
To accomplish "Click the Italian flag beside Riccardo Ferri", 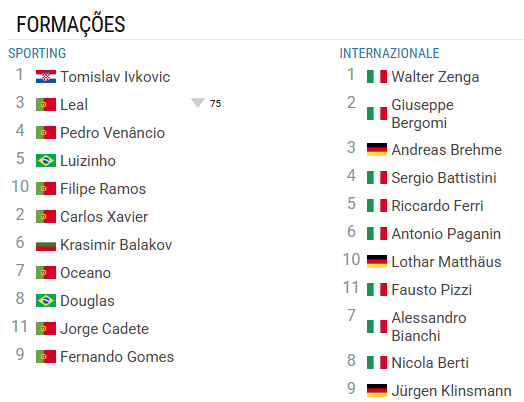I will click(377, 206).
